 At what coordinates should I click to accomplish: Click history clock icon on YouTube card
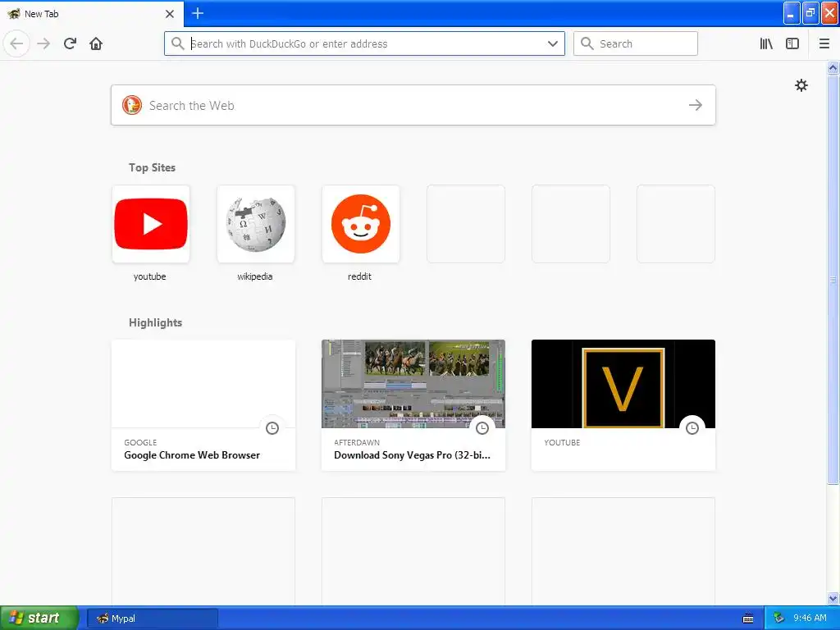pyautogui.click(x=692, y=428)
